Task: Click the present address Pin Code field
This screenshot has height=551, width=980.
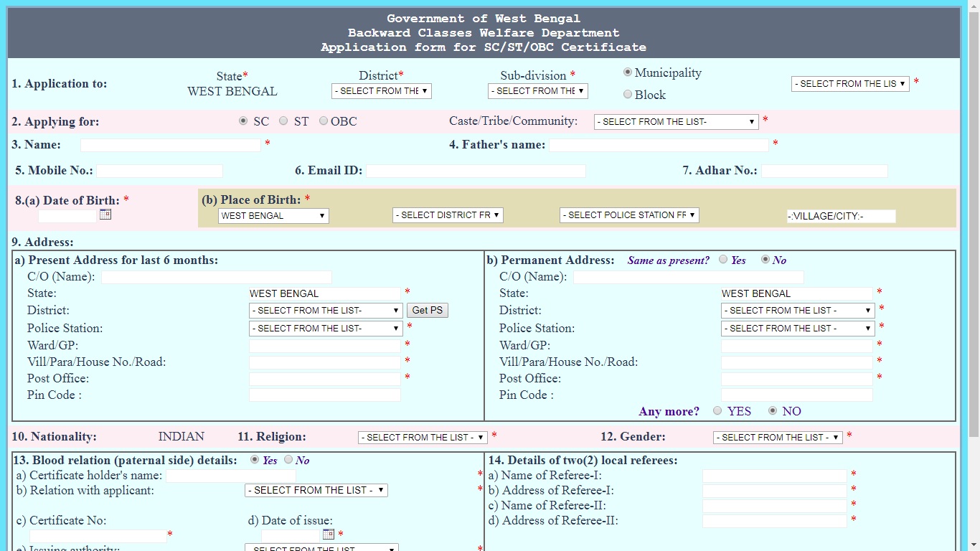Action: 324,395
